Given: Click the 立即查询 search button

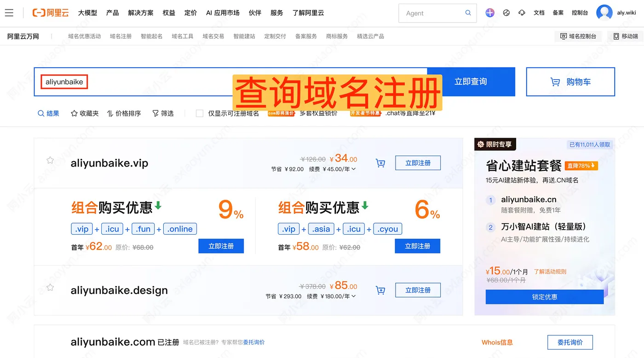Looking at the screenshot, I should coord(471,82).
